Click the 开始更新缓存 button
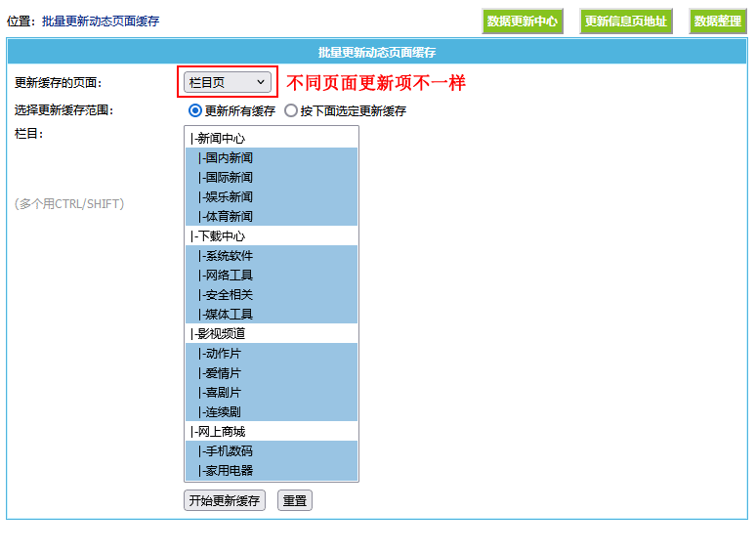 pyautogui.click(x=225, y=501)
